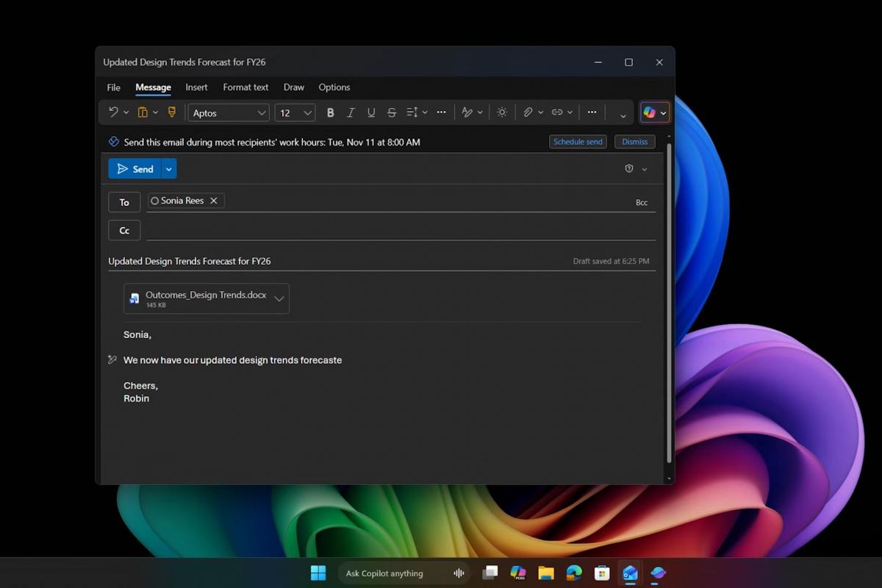Viewport: 882px width, 588px height.
Task: Select the Format Painter tool
Action: pyautogui.click(x=172, y=112)
